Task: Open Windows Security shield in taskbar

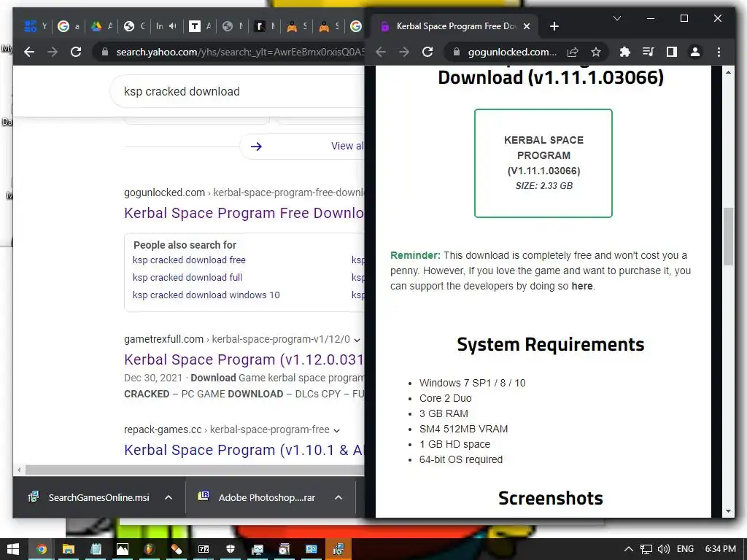Action: [x=231, y=549]
